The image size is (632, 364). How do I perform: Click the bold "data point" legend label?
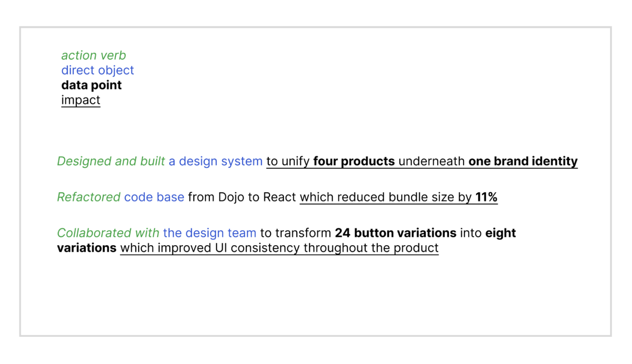pyautogui.click(x=91, y=85)
